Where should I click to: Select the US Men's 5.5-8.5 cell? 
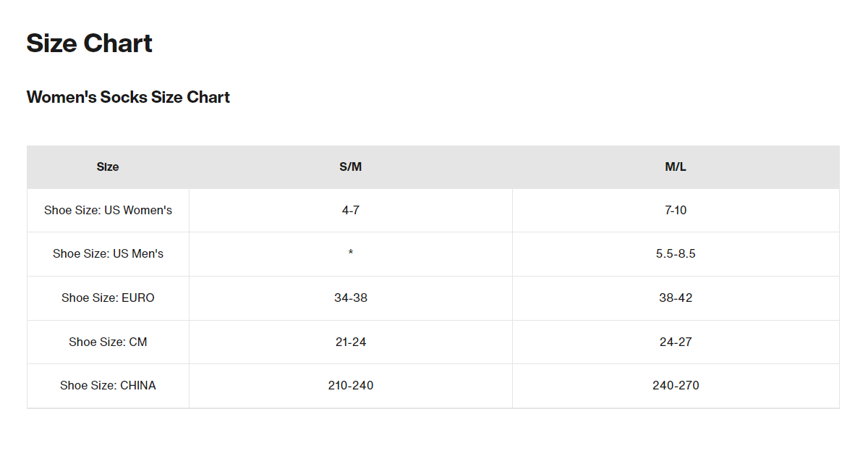tap(676, 254)
